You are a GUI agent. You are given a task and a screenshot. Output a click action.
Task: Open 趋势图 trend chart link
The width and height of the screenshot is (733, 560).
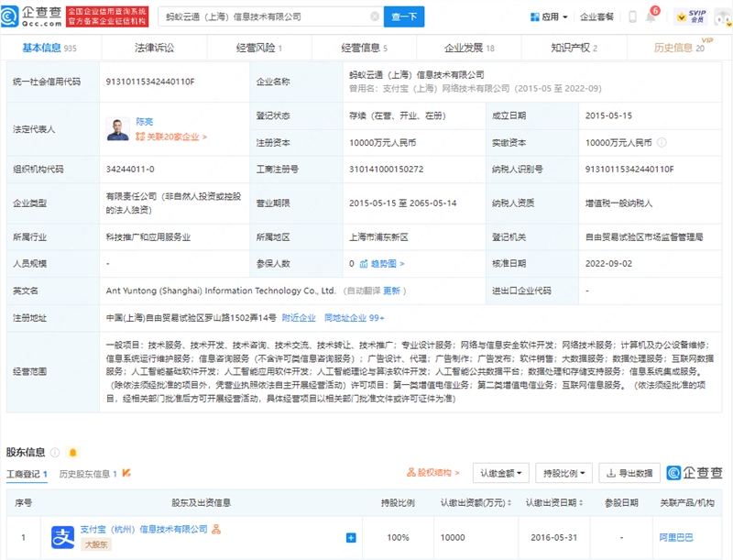pyautogui.click(x=382, y=264)
